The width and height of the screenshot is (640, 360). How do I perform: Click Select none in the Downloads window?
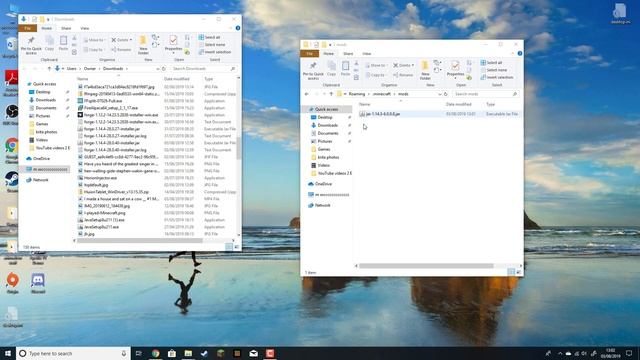pyautogui.click(x=211, y=44)
